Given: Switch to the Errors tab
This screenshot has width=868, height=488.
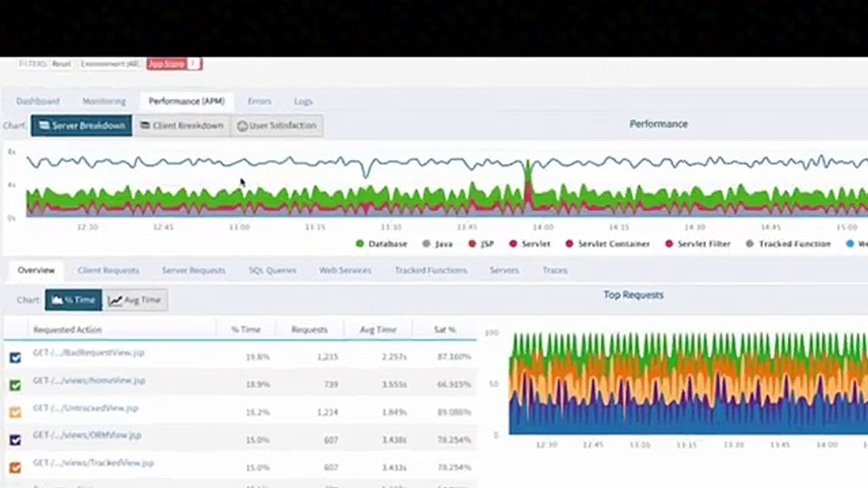Looking at the screenshot, I should (259, 101).
